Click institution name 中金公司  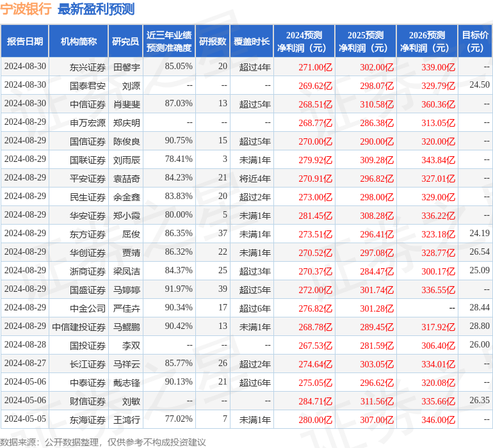coord(88,308)
